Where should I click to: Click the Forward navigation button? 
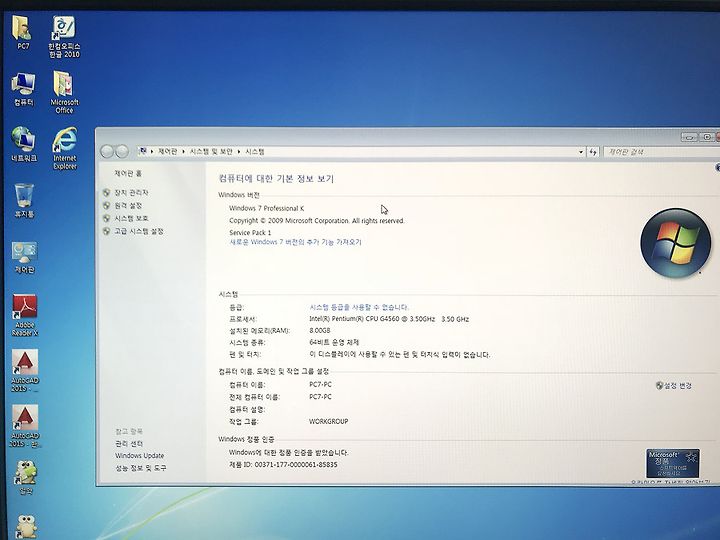click(122, 151)
